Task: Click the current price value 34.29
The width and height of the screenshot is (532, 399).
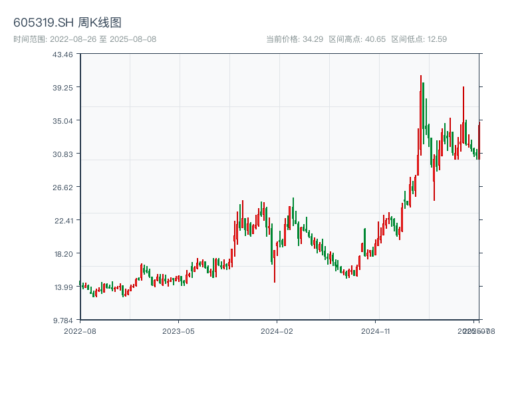Action: coord(313,39)
